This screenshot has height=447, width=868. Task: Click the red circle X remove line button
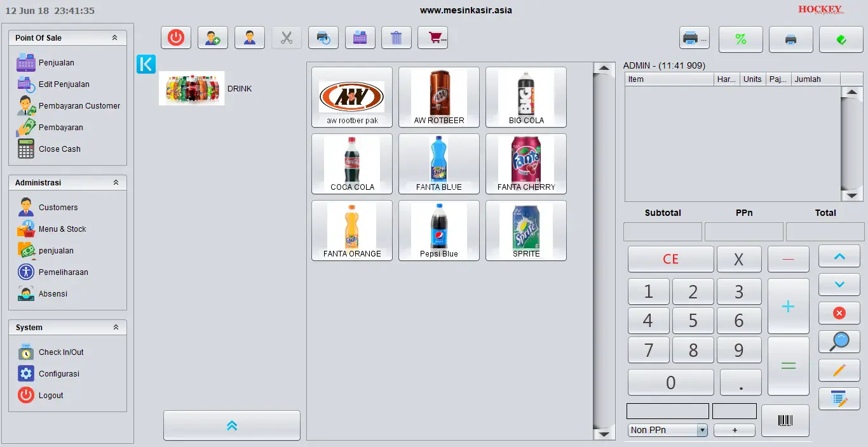click(x=839, y=313)
